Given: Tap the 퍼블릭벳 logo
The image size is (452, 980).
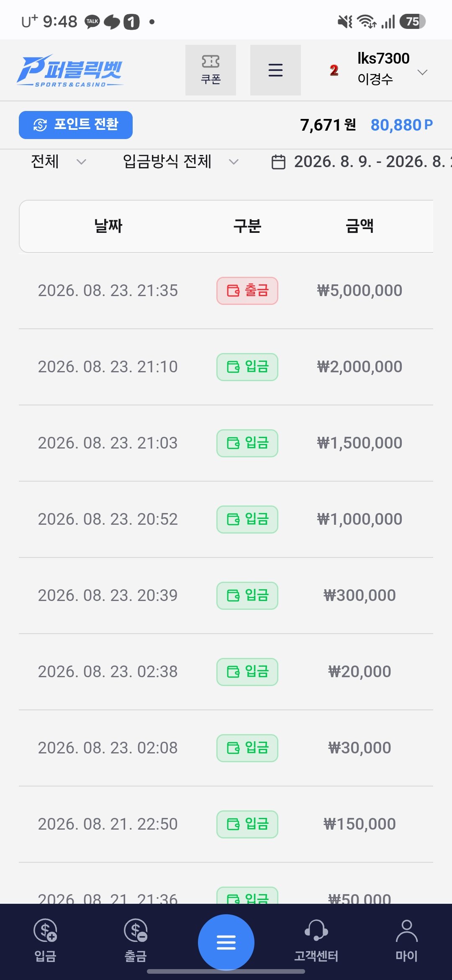Looking at the screenshot, I should point(70,70).
